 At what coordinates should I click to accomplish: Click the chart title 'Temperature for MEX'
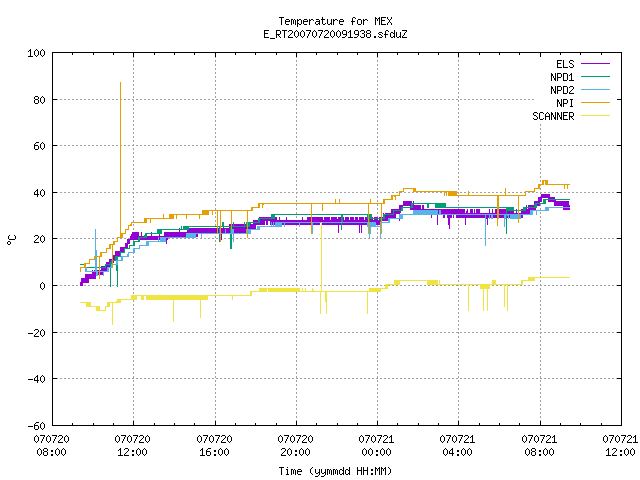click(x=335, y=21)
